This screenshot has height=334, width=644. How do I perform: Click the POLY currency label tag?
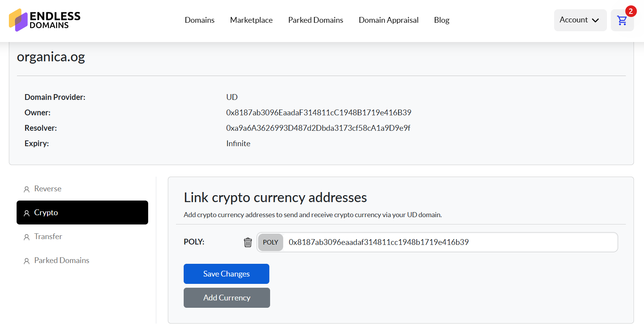[x=270, y=242]
